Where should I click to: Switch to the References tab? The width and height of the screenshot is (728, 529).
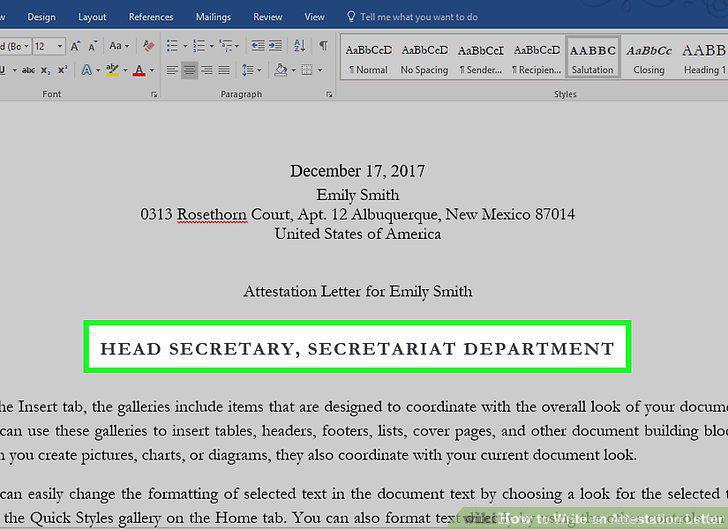point(151,17)
